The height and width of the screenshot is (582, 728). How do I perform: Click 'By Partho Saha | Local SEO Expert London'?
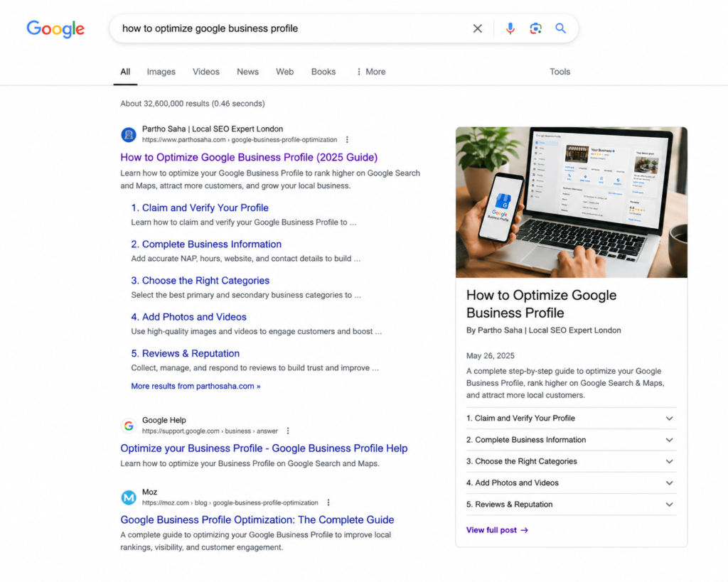[x=543, y=330]
